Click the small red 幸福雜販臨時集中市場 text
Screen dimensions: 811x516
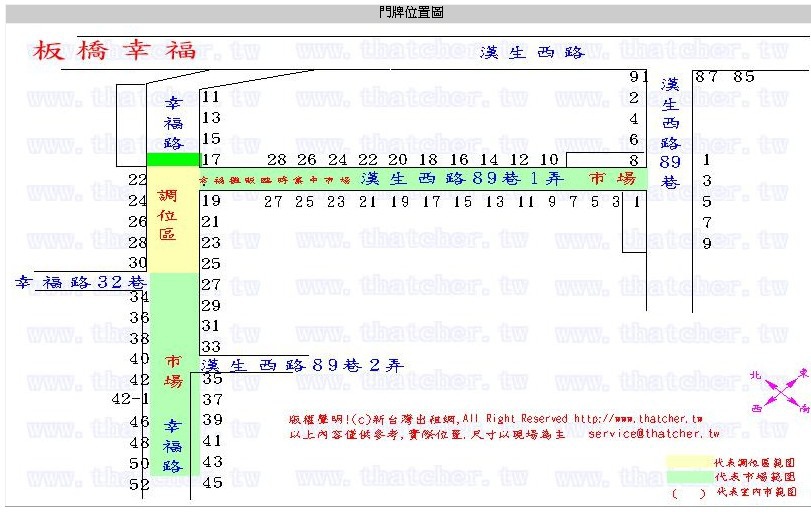[275, 180]
